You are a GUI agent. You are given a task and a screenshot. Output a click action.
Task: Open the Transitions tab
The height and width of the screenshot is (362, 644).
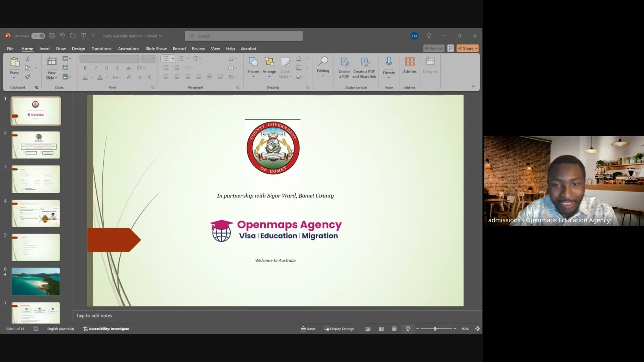(x=101, y=49)
